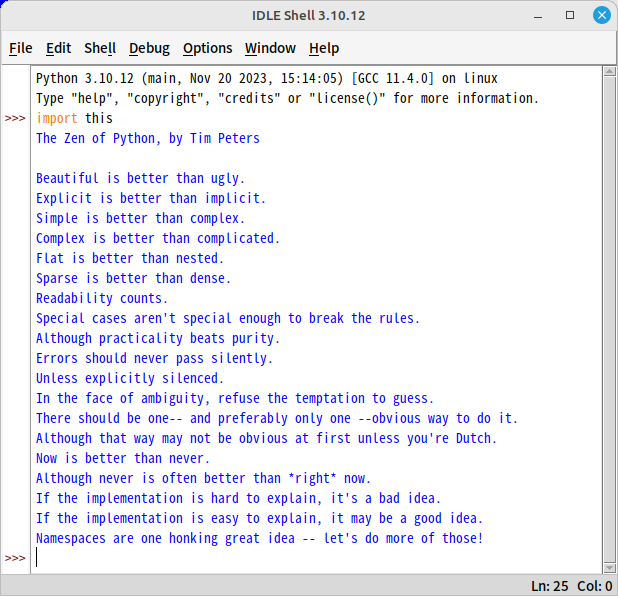The height and width of the screenshot is (596, 618).
Task: Open the Window menu
Action: click(x=270, y=48)
